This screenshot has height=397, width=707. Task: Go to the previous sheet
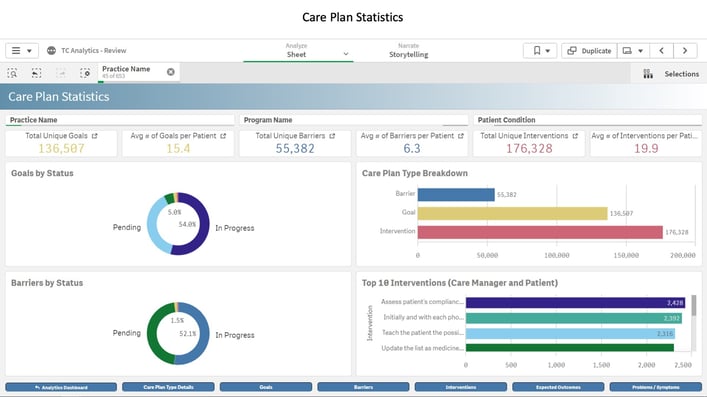661,51
